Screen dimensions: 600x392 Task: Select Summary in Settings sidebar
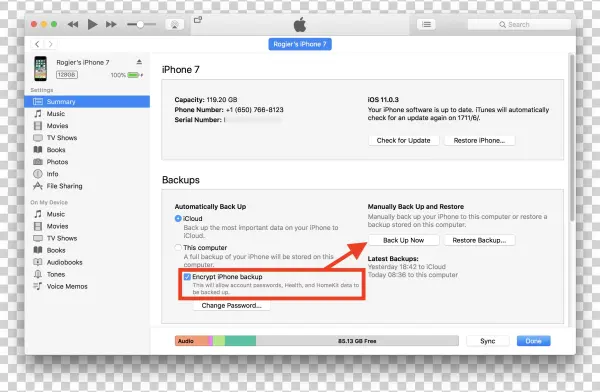(87, 101)
